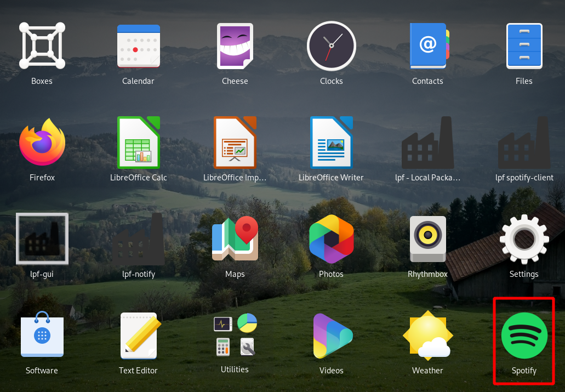Screen dimensions: 565x392
Task: Launch the lpf-notify app
Action: 138,238
